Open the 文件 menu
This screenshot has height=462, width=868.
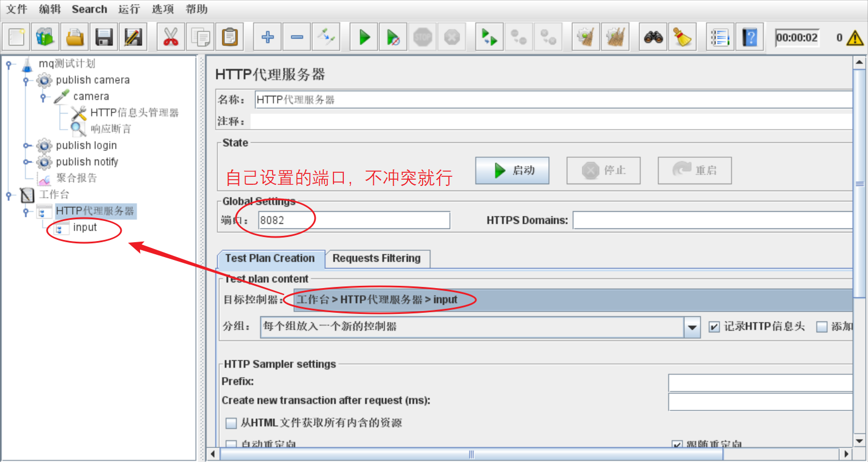click(x=17, y=9)
